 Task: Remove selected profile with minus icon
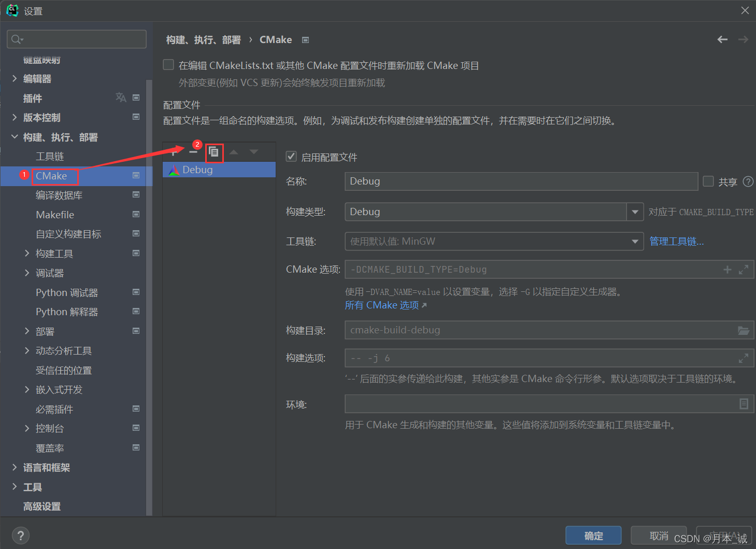click(x=193, y=152)
